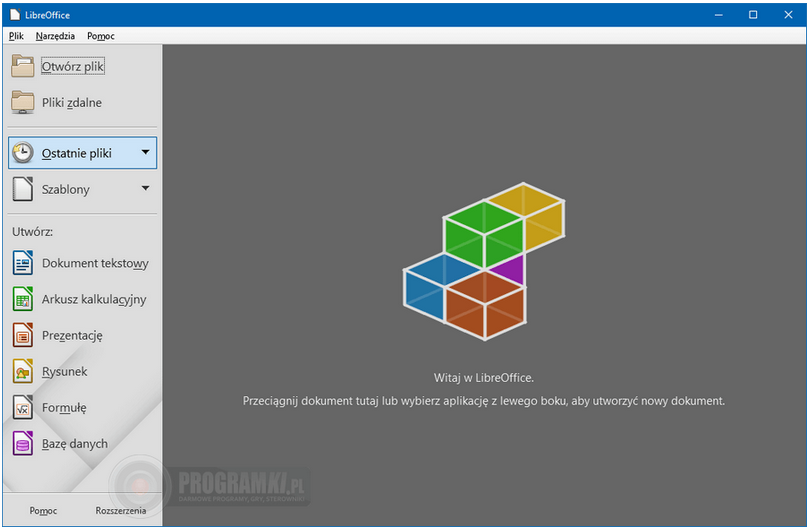Click the Base icon for Bazę danych
Viewport: 810px width, 530px height.
(x=23, y=444)
